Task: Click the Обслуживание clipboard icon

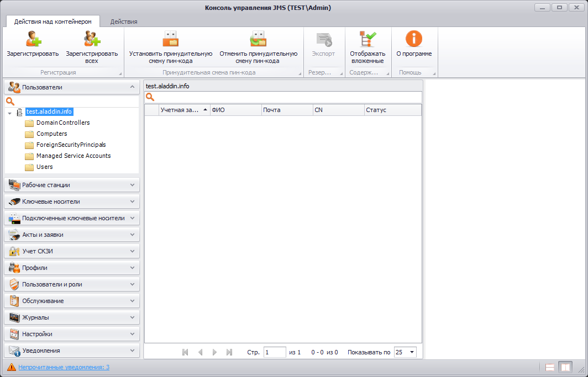Action: [x=14, y=301]
